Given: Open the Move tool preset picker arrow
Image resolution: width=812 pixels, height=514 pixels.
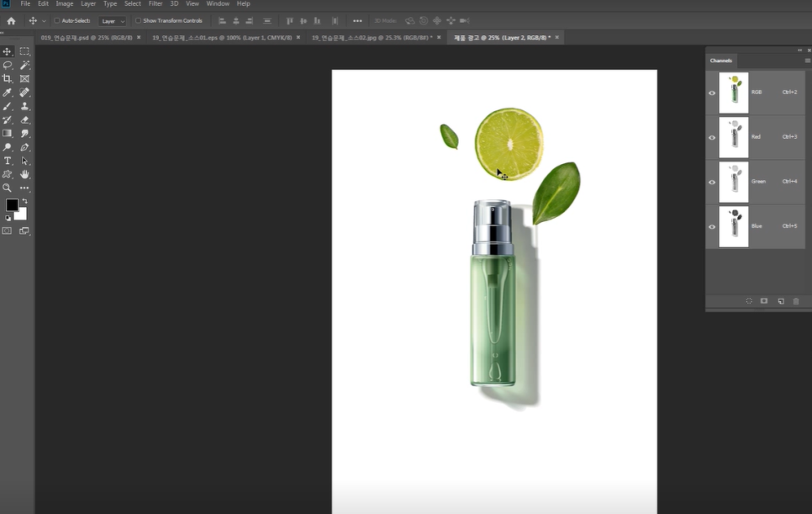Looking at the screenshot, I should (x=44, y=21).
